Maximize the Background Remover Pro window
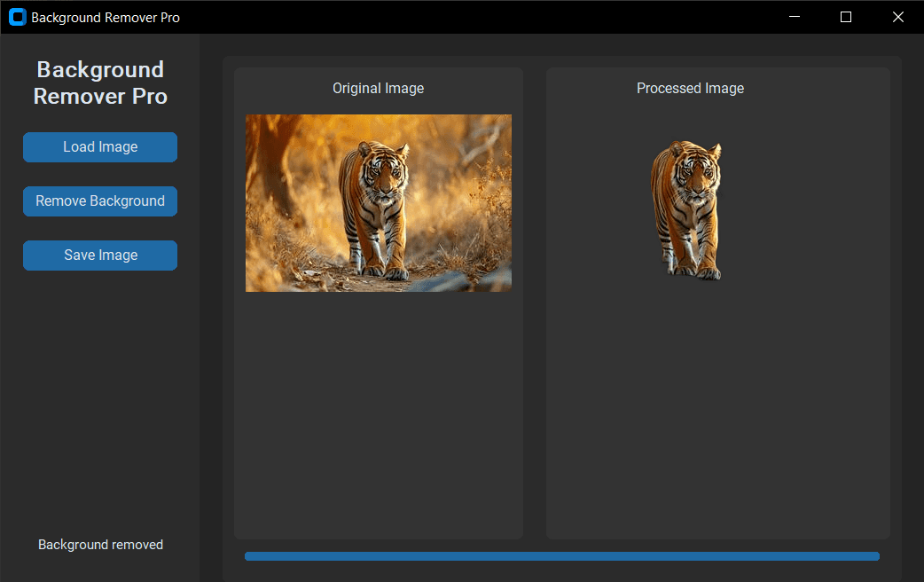 [x=845, y=17]
